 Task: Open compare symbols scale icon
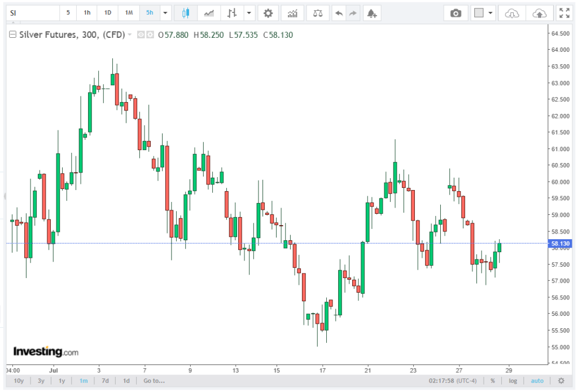[x=318, y=14]
